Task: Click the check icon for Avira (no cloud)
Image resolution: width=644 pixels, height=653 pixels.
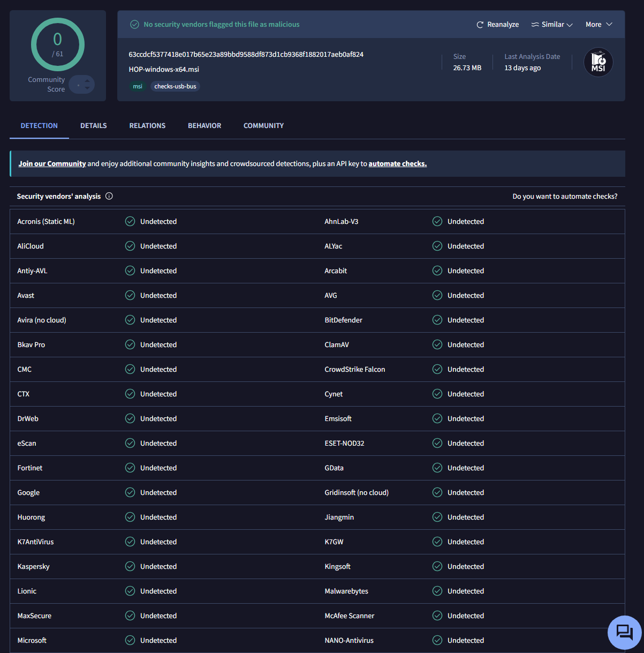Action: (130, 320)
